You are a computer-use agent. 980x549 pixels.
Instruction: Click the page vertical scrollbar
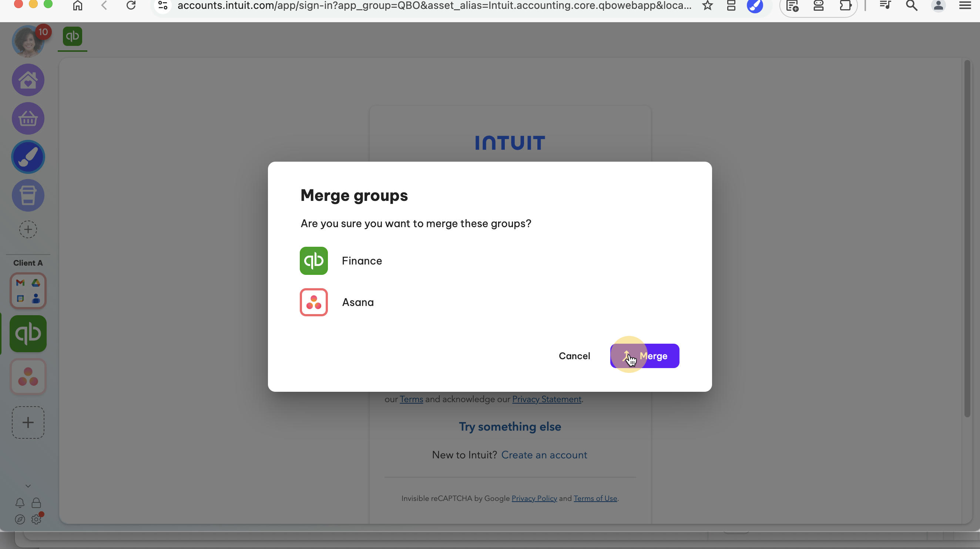pyautogui.click(x=967, y=238)
